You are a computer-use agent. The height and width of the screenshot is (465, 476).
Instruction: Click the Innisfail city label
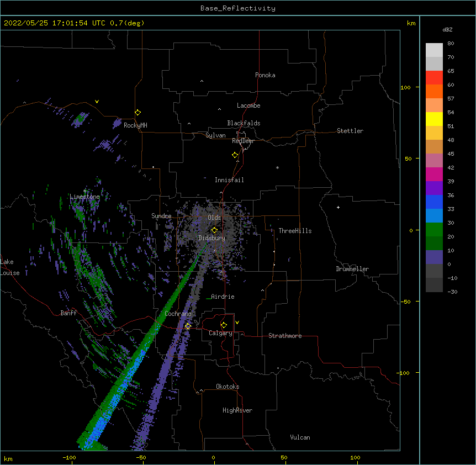(229, 180)
